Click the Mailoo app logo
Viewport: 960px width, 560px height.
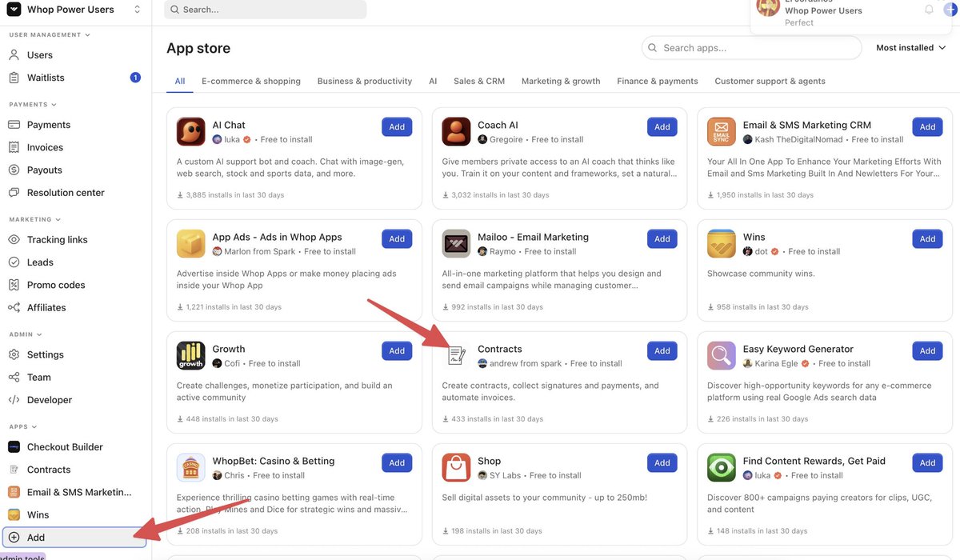click(x=456, y=244)
